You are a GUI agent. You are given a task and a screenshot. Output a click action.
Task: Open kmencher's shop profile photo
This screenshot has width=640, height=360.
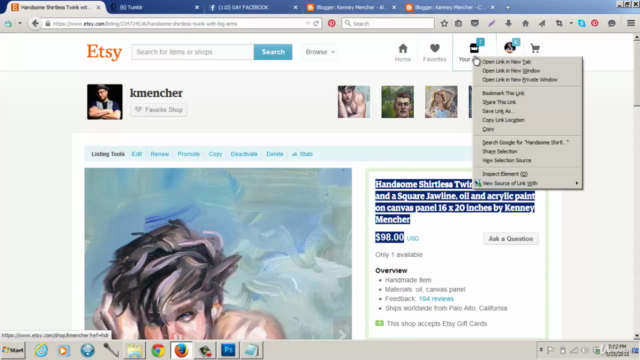click(x=104, y=102)
